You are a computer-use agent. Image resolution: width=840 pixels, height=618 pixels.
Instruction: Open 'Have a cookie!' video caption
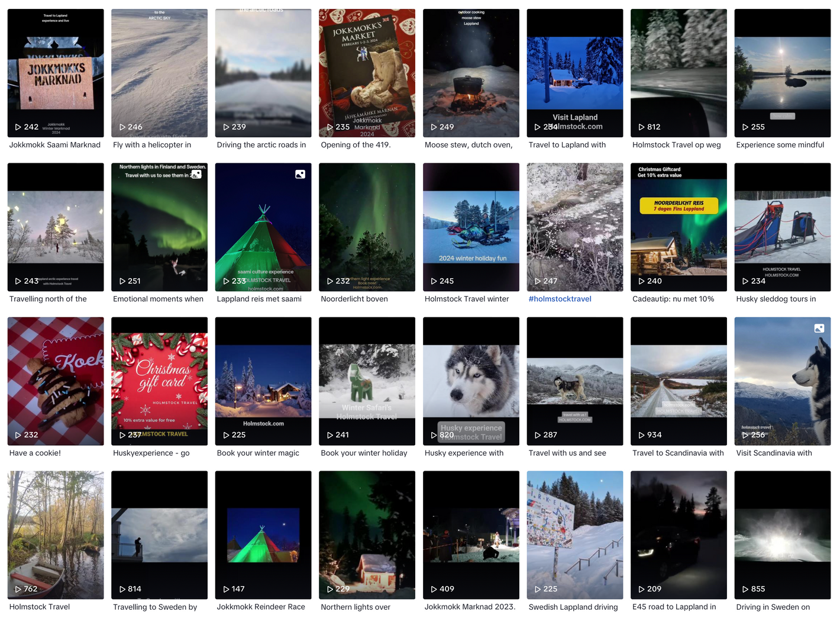(x=35, y=453)
